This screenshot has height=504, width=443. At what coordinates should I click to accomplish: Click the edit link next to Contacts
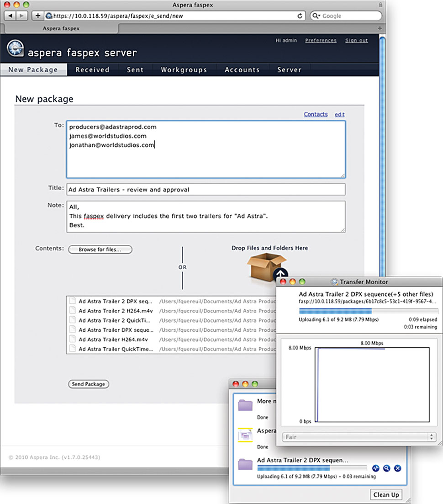[340, 114]
